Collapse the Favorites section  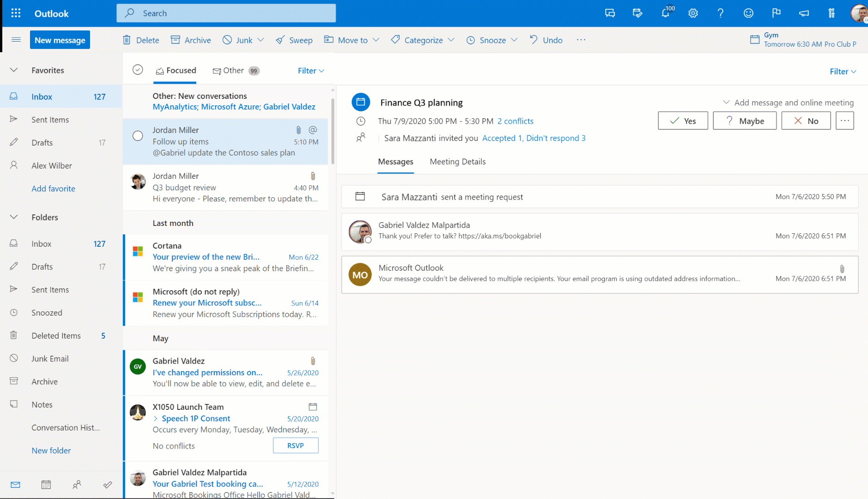point(13,70)
